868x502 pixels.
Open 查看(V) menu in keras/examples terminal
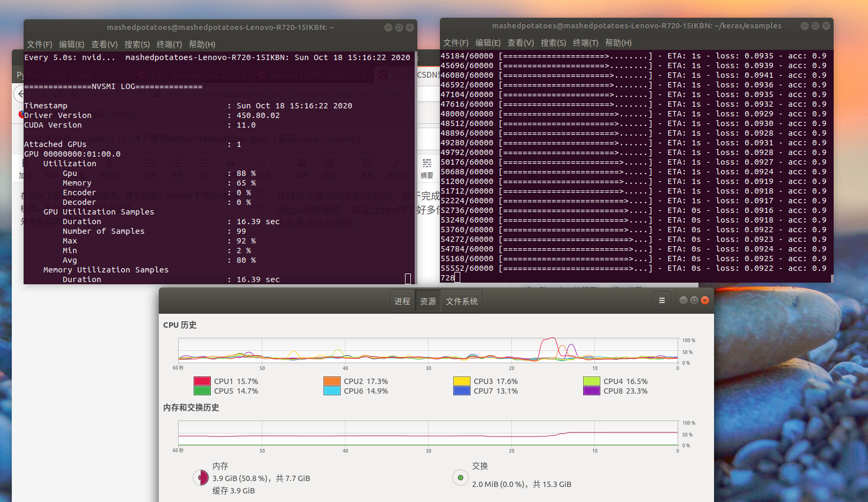pos(520,43)
